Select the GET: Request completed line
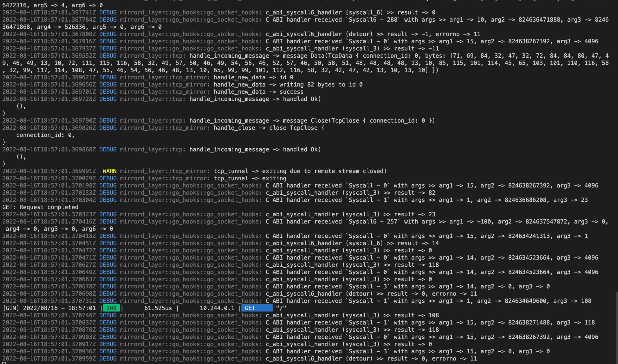The height and width of the screenshot is (364, 618). click(40, 207)
